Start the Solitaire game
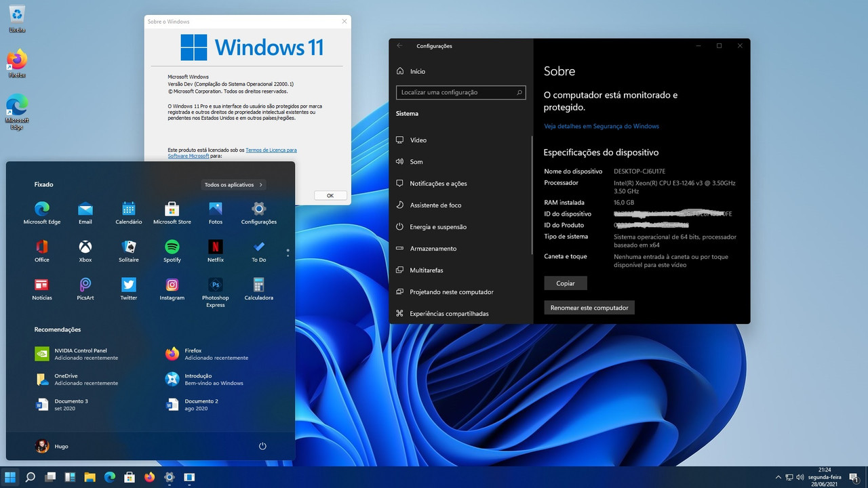The height and width of the screenshot is (488, 868). (129, 251)
